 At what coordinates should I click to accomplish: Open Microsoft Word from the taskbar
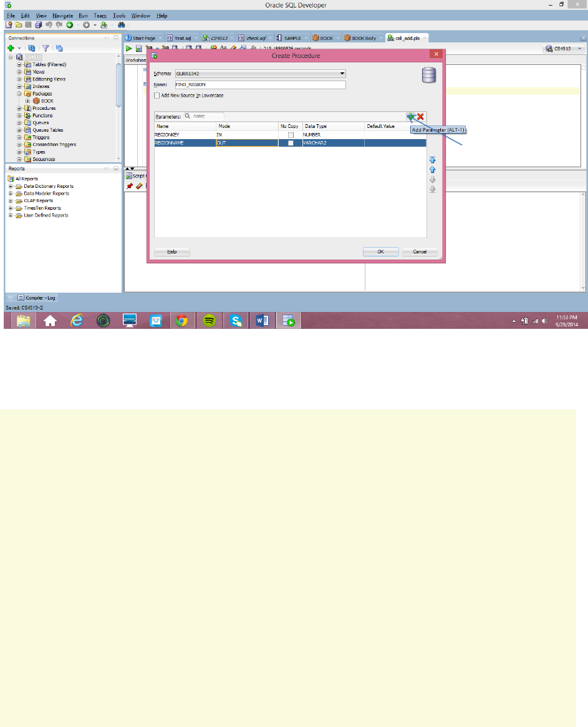pos(263,320)
